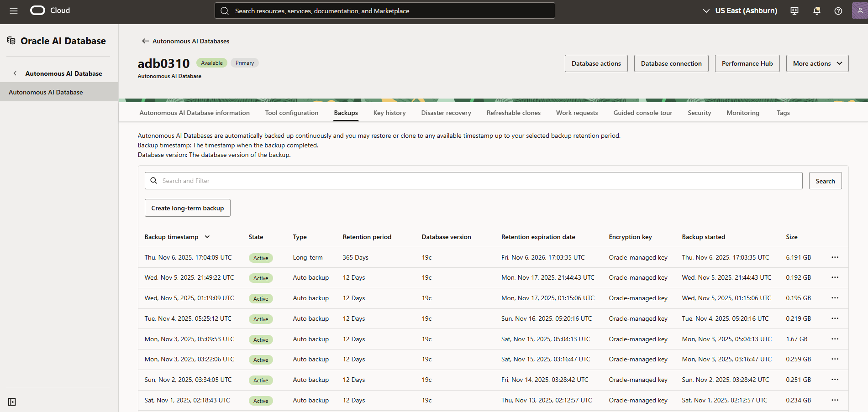Open actions menu for the Sat Nov 1 backup

click(835, 400)
